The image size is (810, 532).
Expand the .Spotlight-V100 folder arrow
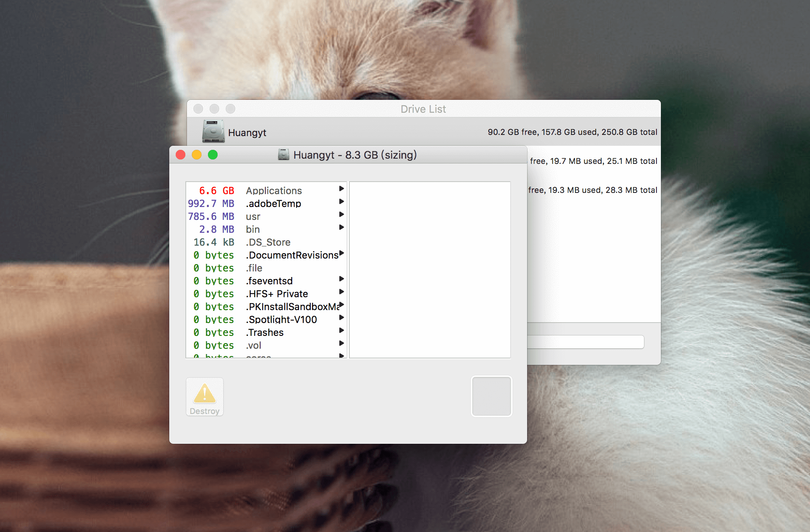341,317
